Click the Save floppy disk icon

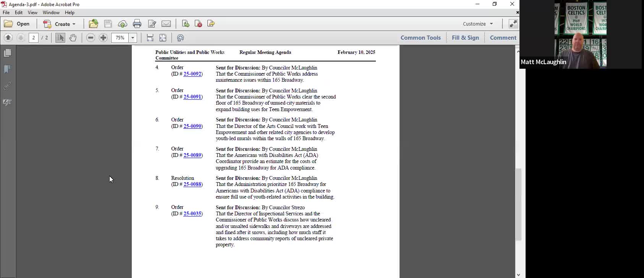[108, 24]
